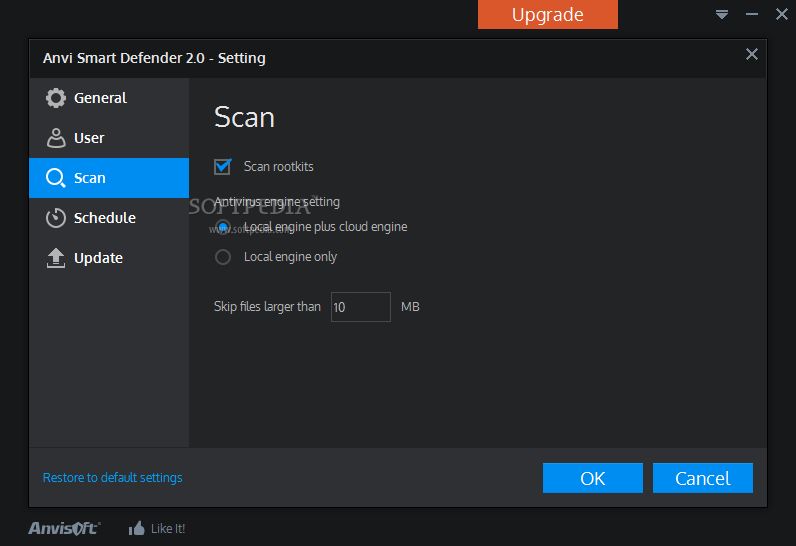Open the main window dropdown arrow menu
The image size is (796, 546).
coord(722,14)
